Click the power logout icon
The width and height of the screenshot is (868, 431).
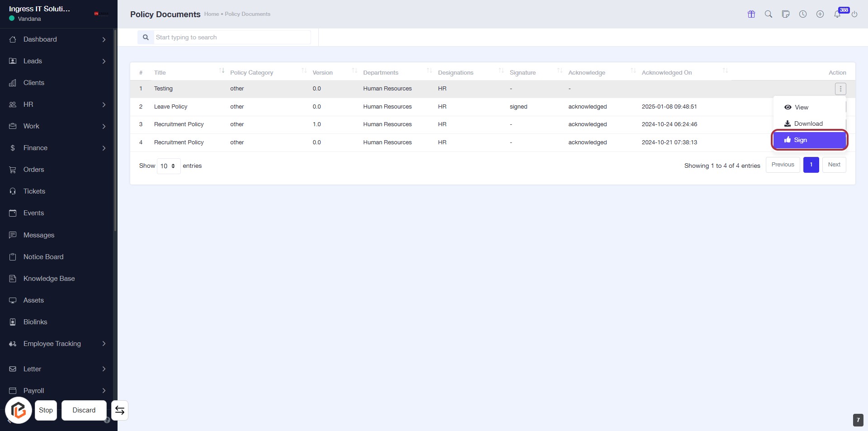854,14
